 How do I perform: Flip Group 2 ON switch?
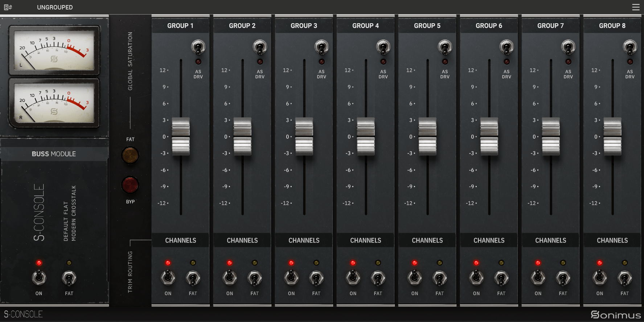tap(230, 278)
